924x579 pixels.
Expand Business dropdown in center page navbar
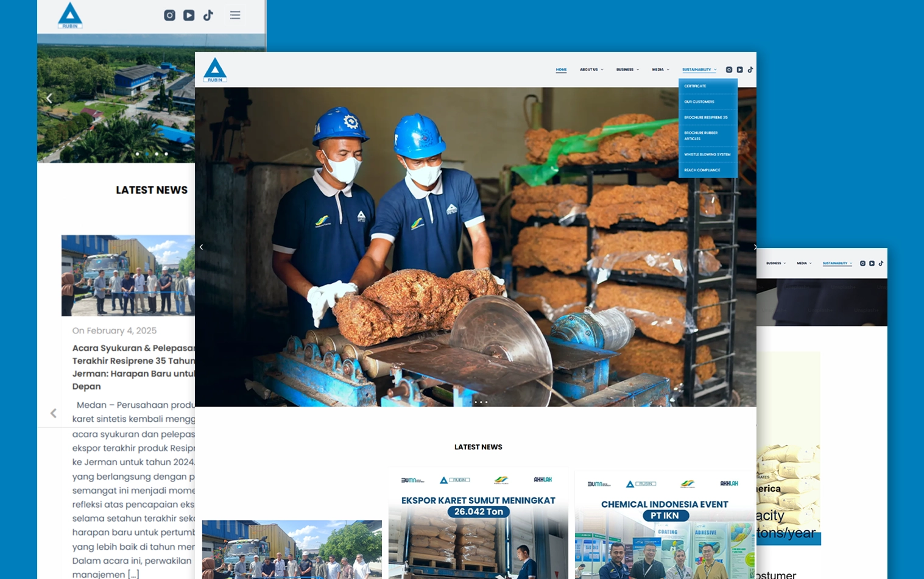coord(627,69)
